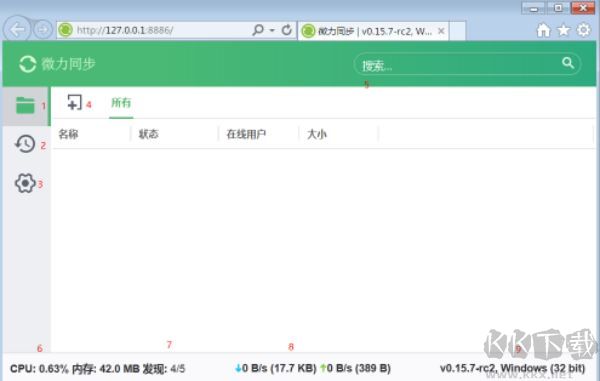Image resolution: width=600 pixels, height=381 pixels.
Task: Maximize the browser window
Action: click(x=558, y=8)
